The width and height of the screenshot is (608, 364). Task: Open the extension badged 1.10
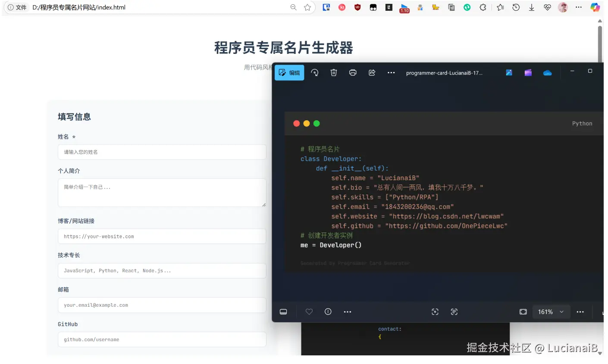coord(404,8)
